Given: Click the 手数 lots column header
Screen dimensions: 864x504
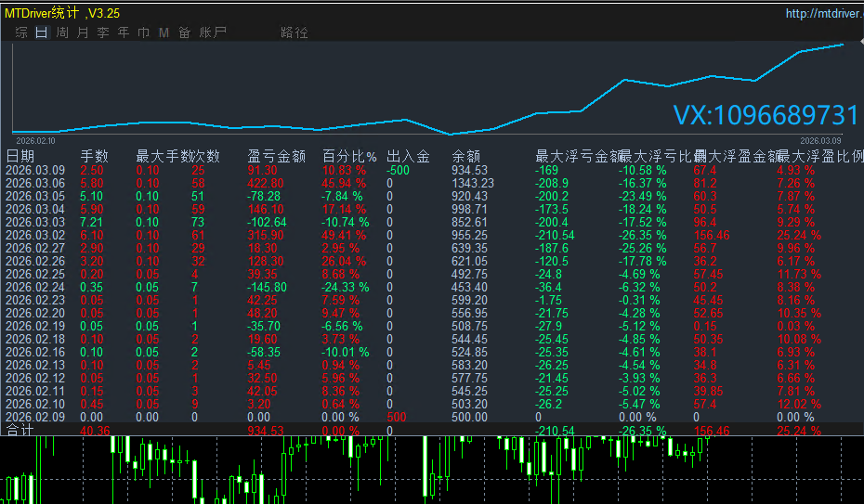Looking at the screenshot, I should click(x=94, y=156).
